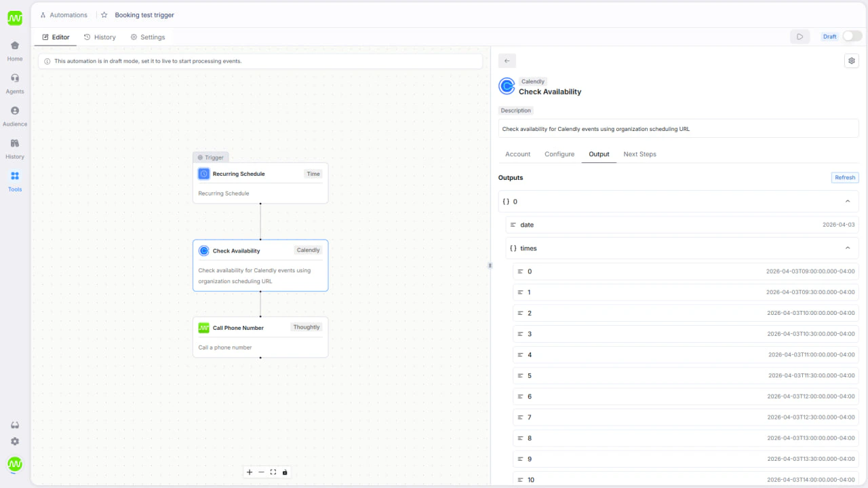This screenshot has width=868, height=488.
Task: Click inside the Description text field
Action: tap(678, 128)
